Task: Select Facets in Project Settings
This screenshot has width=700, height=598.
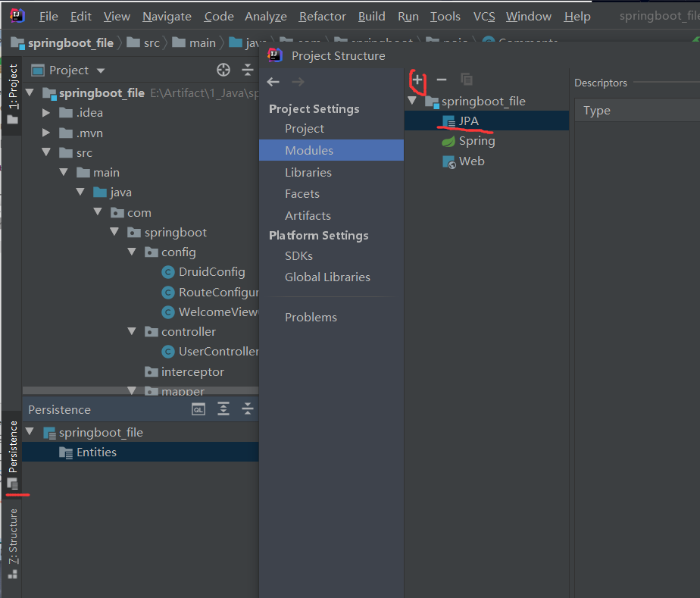Action: pos(302,194)
